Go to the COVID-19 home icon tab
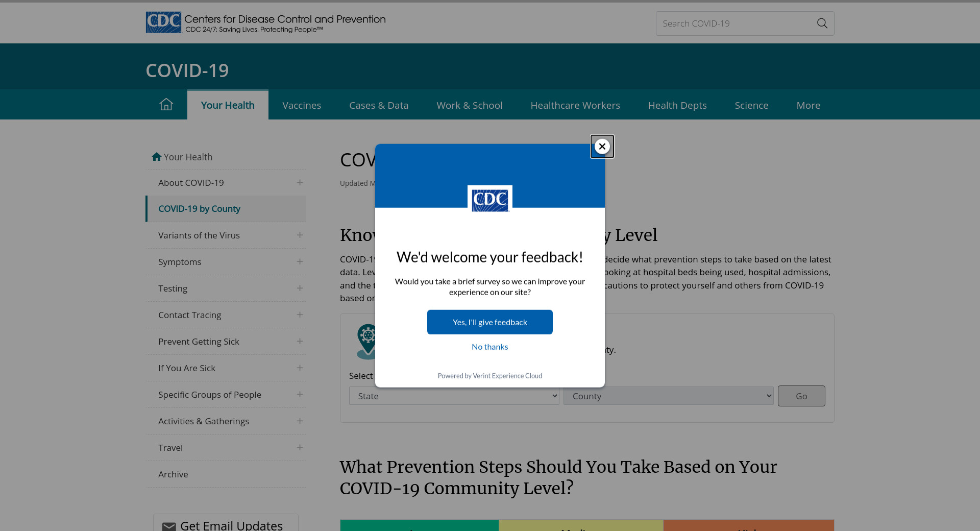 (166, 105)
